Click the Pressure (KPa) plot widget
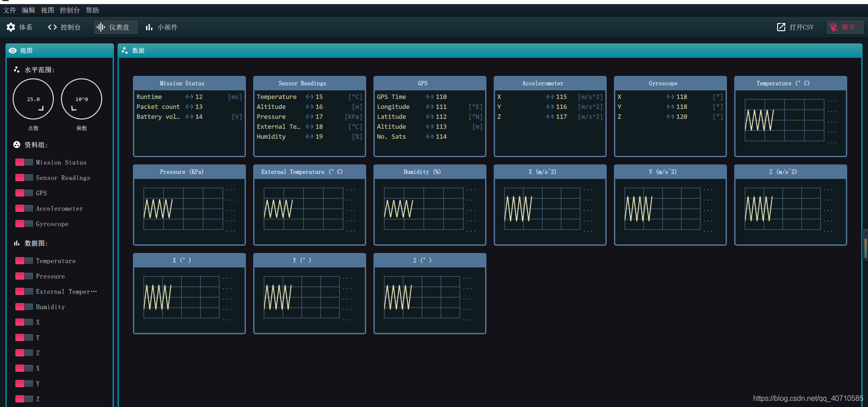868x407 pixels. coord(189,205)
